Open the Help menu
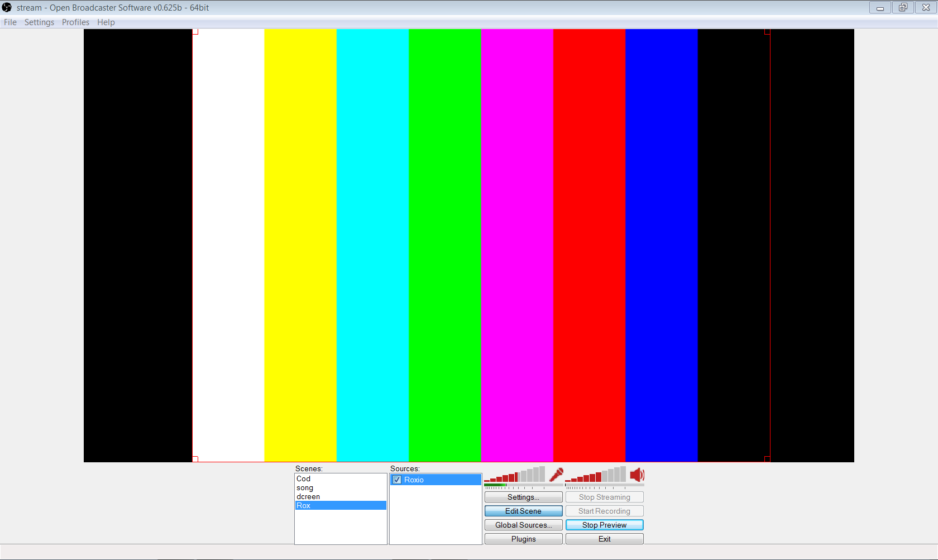The width and height of the screenshot is (938, 560). tap(106, 22)
